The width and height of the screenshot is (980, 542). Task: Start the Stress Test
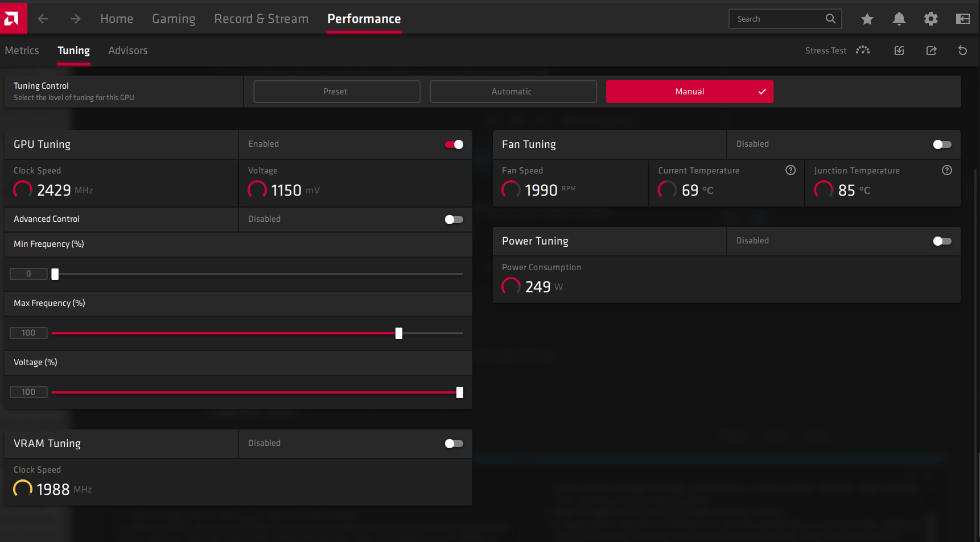[x=837, y=51]
